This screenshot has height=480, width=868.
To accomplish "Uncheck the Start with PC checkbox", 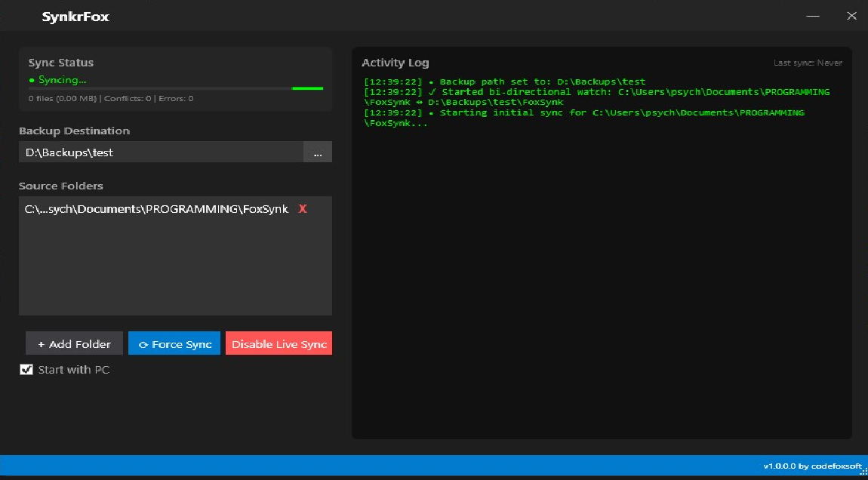I will 26,369.
